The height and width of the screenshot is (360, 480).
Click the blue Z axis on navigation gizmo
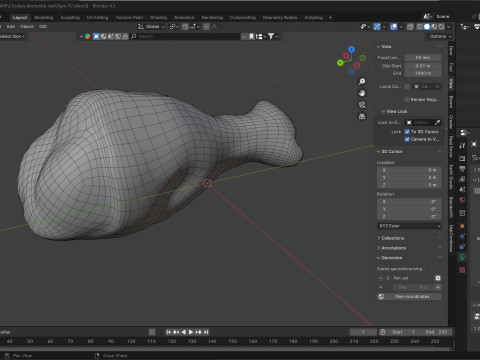click(351, 49)
